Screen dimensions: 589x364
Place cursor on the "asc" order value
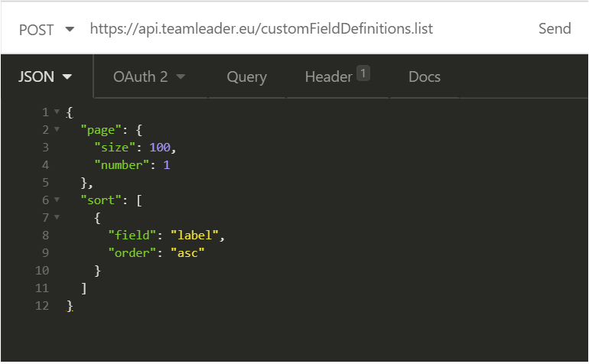coord(187,253)
